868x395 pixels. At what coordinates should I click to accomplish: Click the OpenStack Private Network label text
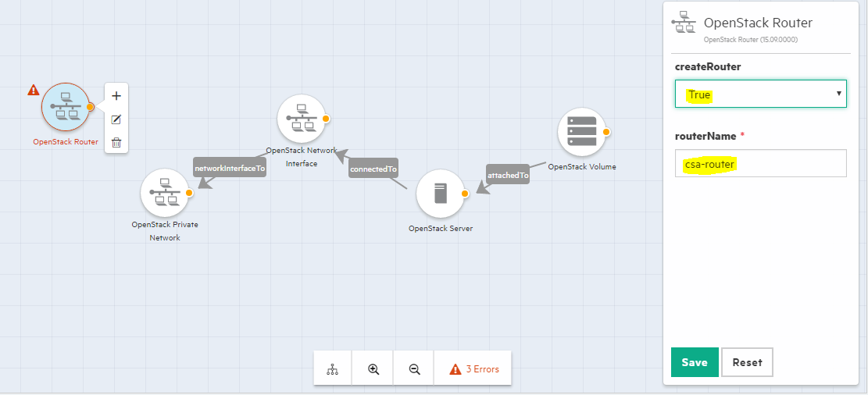(165, 231)
